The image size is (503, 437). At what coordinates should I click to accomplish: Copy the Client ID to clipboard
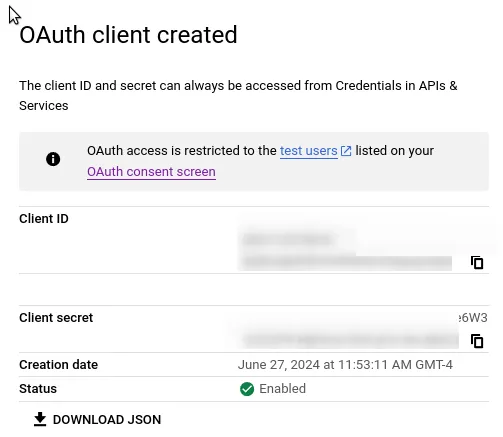477,263
